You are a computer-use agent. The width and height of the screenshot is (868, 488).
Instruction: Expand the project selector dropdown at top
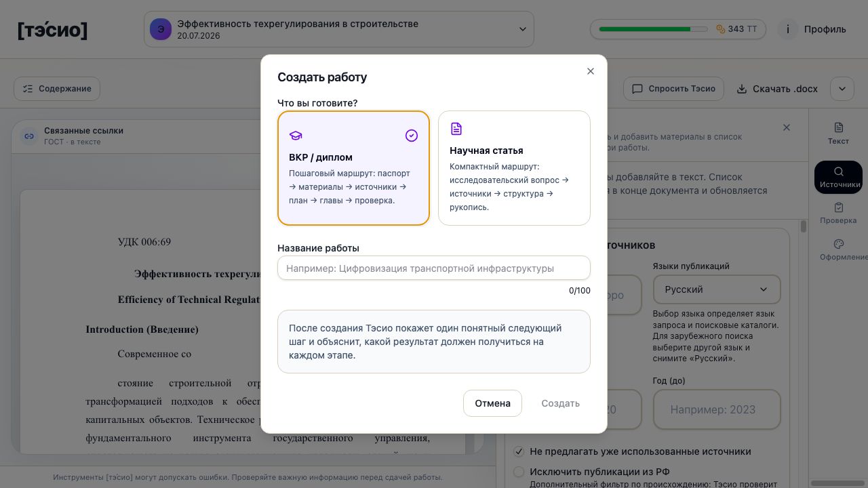(339, 29)
